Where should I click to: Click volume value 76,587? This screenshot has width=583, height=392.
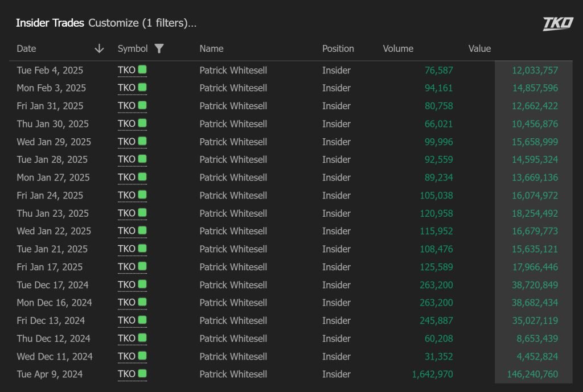coord(439,70)
